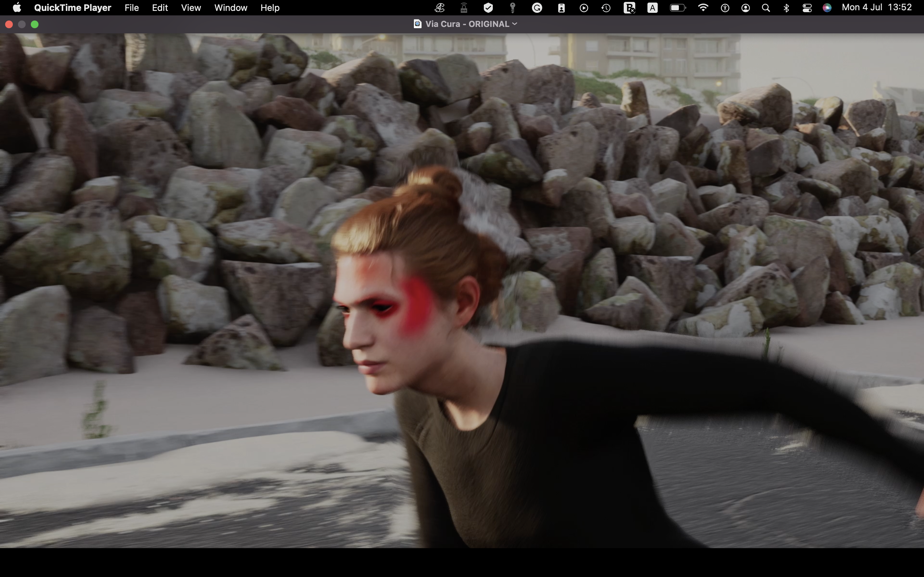
Task: Open the Help menu
Action: tap(269, 8)
